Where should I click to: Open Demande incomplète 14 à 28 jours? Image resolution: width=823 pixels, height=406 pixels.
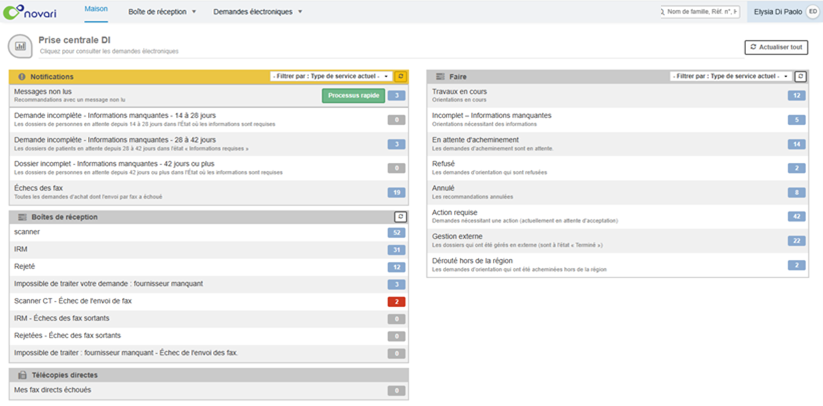(x=208, y=120)
